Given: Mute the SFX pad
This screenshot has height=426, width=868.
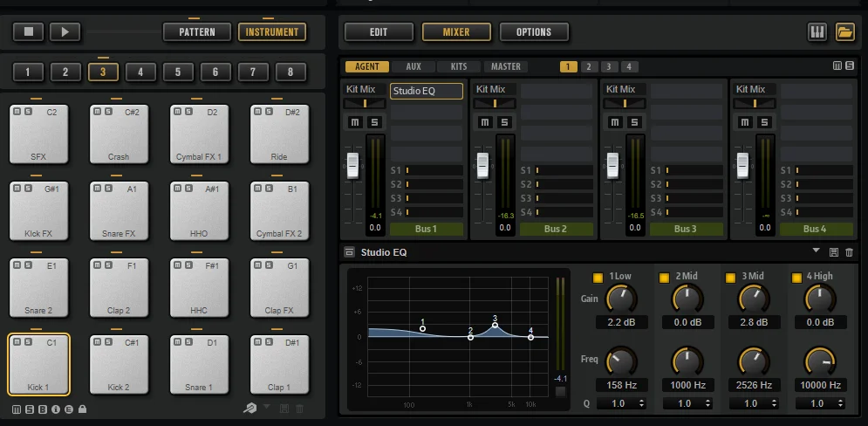Looking at the screenshot, I should pyautogui.click(x=17, y=112).
